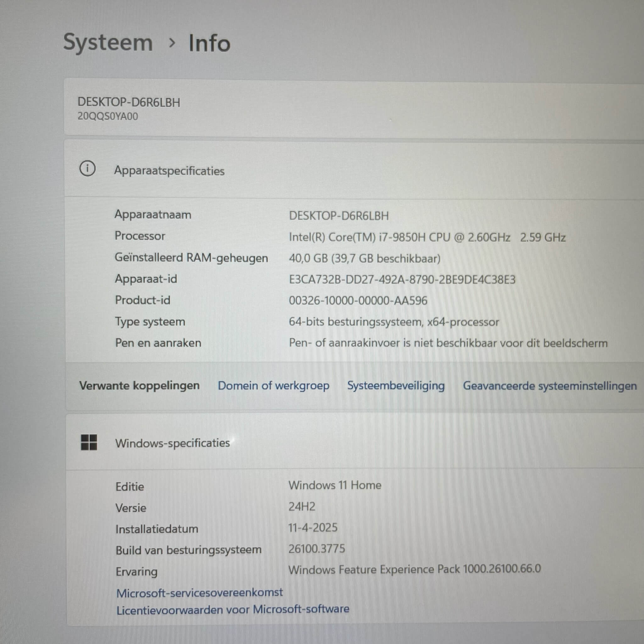Select Apparaat-id value E3CA732B

[x=402, y=279]
